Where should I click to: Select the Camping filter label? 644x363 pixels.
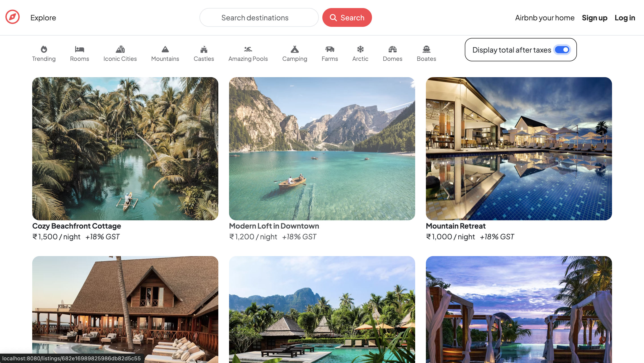pyautogui.click(x=295, y=59)
